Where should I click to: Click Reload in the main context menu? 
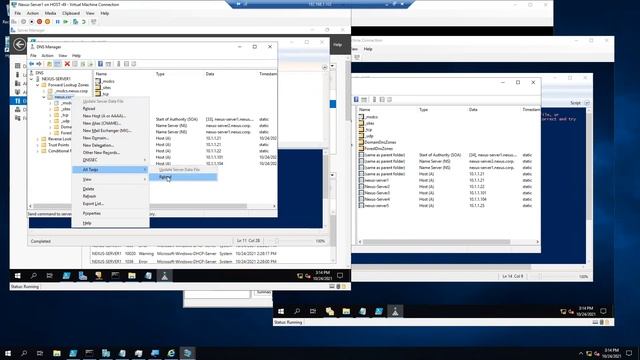[x=89, y=109]
